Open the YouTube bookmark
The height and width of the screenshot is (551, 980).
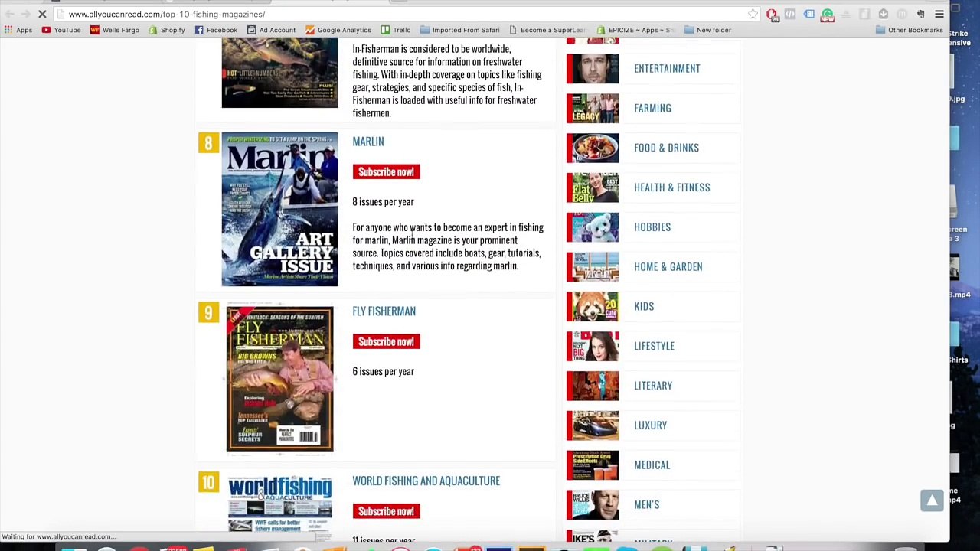point(60,30)
